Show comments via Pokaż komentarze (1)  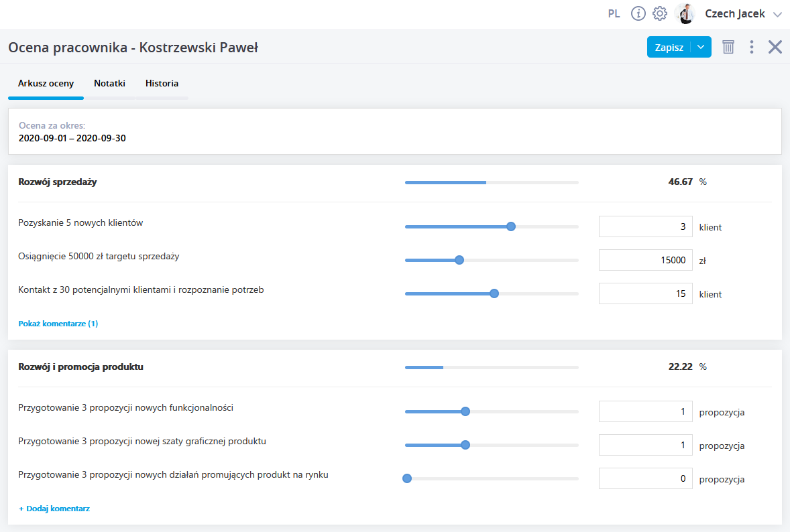coord(58,324)
